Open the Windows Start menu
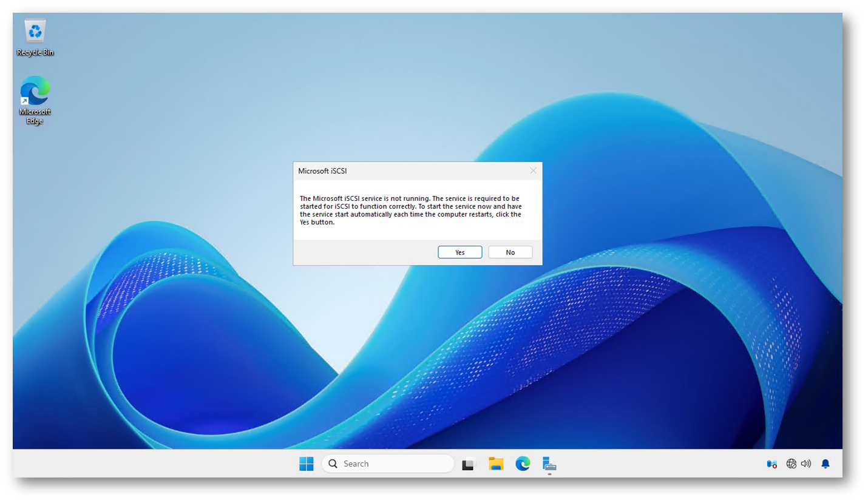The image size is (868, 503). pyautogui.click(x=307, y=464)
